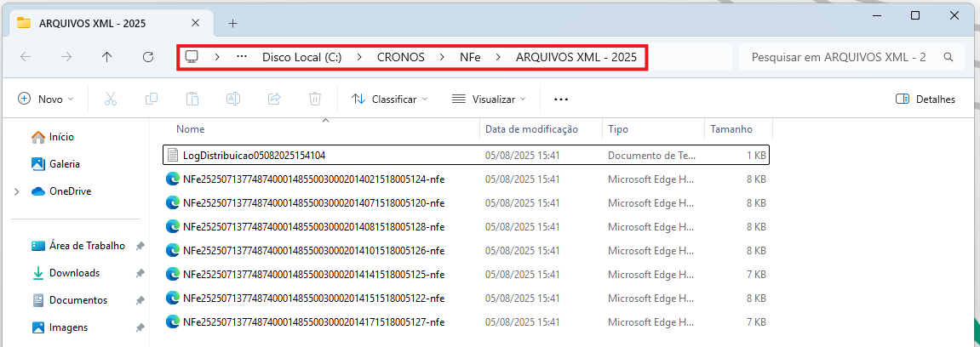Click the Back navigation arrow

(26, 57)
